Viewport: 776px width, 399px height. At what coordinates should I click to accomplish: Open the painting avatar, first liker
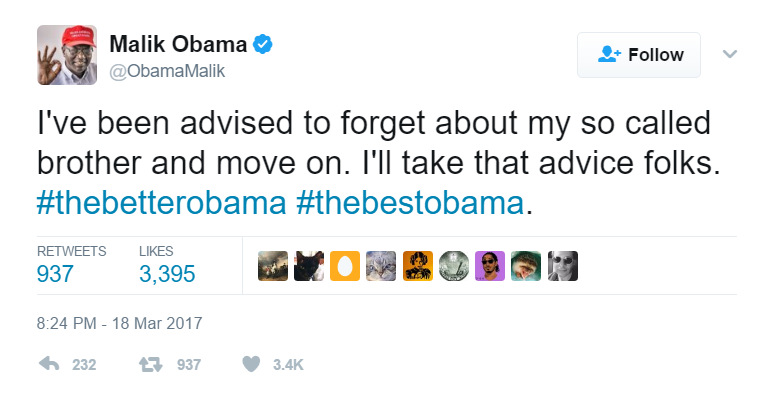(273, 266)
